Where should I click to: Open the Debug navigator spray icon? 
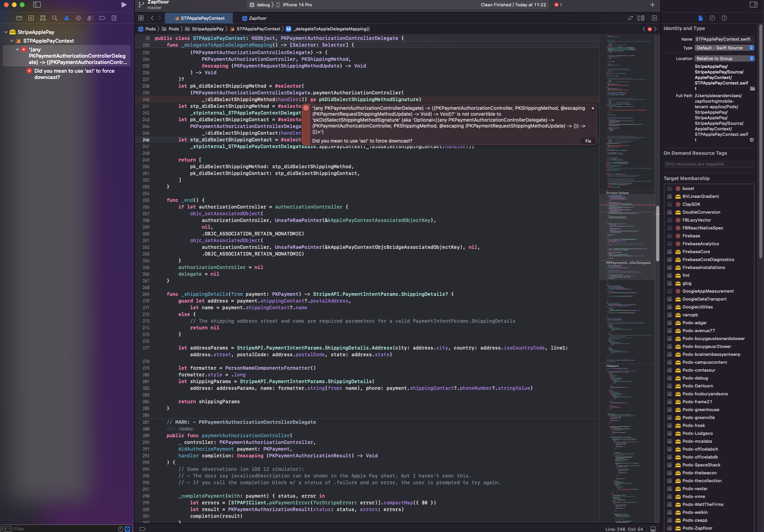[x=90, y=18]
